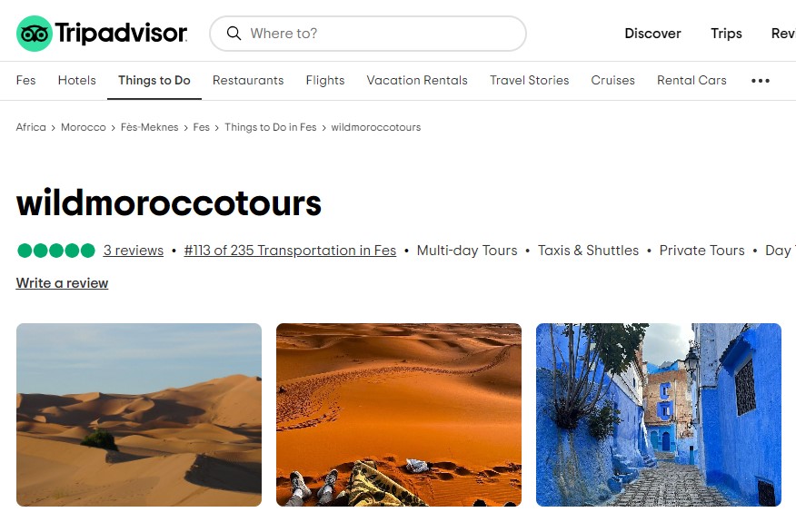The width and height of the screenshot is (796, 532).
Task: Switch to the Hotels tab
Action: coord(76,80)
